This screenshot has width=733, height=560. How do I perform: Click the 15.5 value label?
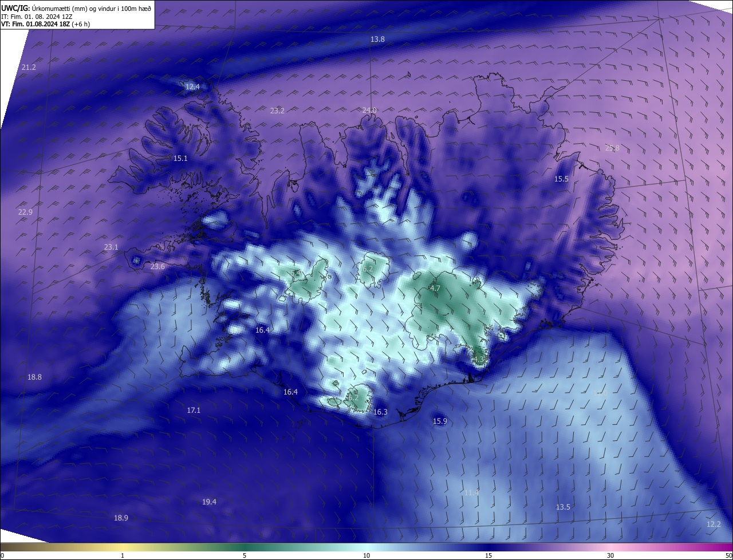pos(561,179)
